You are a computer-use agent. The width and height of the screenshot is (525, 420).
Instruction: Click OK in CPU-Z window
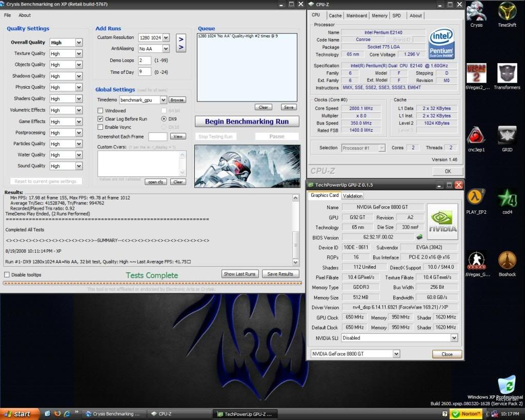(x=448, y=171)
